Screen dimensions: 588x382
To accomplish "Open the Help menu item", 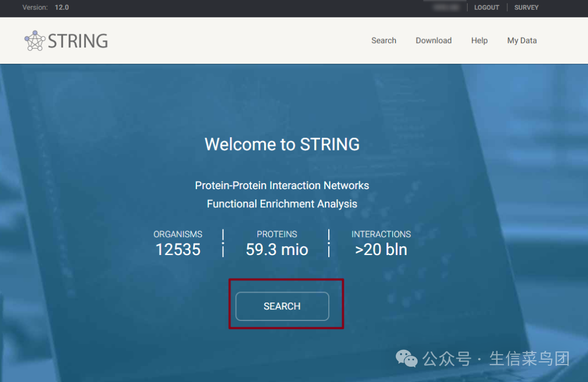I will [x=479, y=40].
